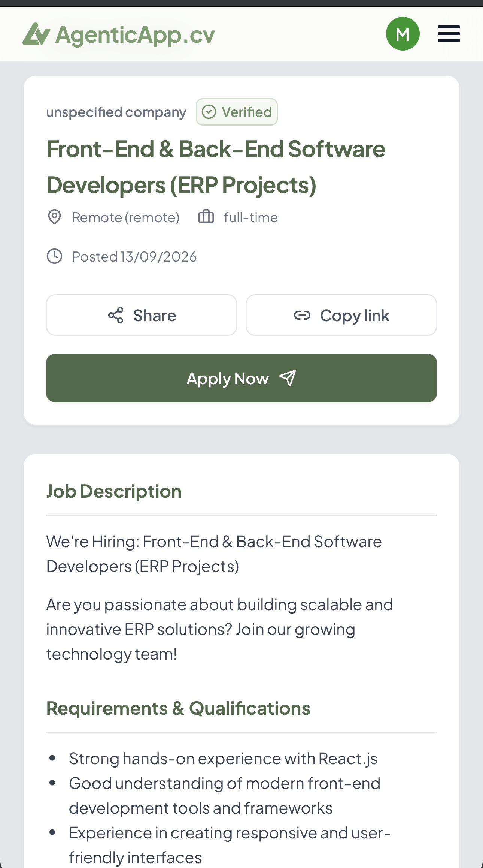
Task: Click the chain link icon
Action: click(302, 315)
